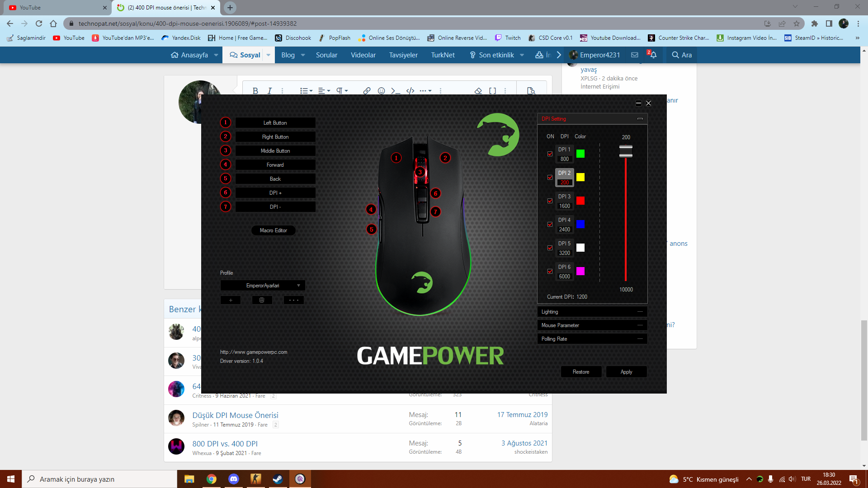
Task: Open the notifications bell icon
Action: [653, 55]
